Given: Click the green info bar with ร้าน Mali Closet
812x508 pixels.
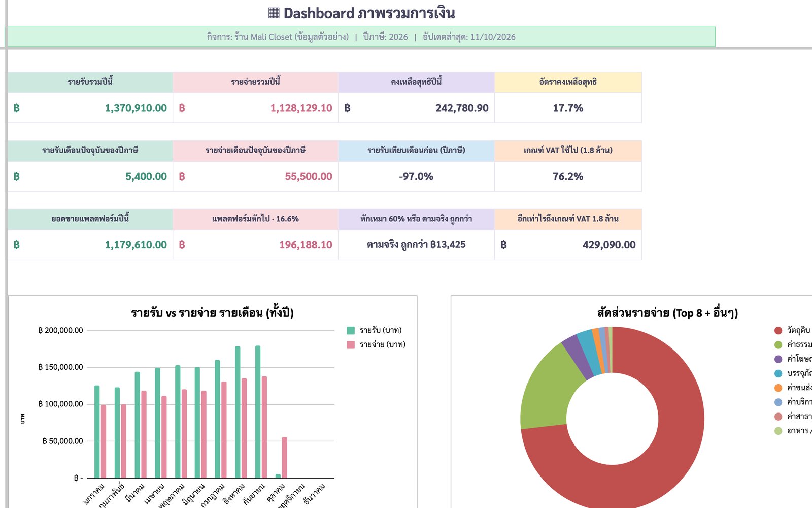Looking at the screenshot, I should (360, 37).
